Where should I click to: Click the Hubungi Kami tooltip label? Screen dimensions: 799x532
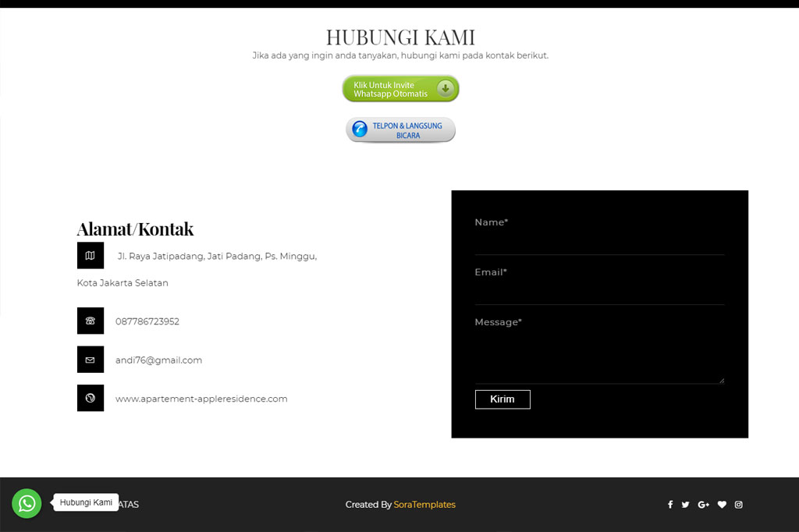click(87, 503)
